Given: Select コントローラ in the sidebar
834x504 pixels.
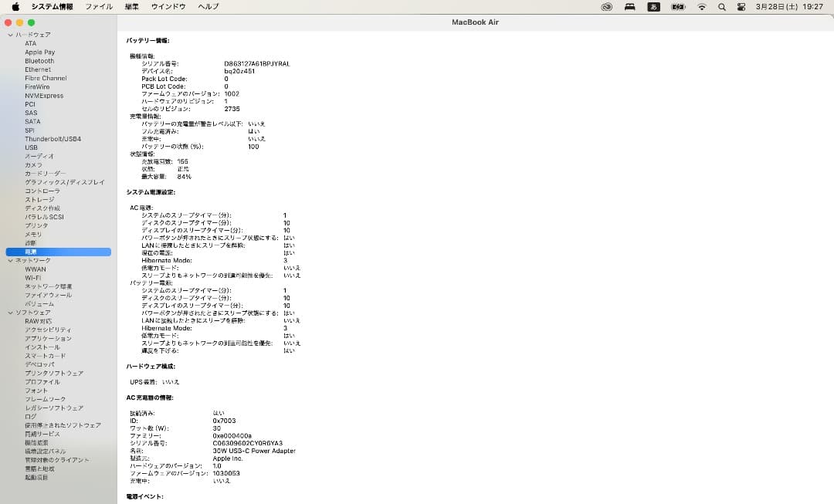Looking at the screenshot, I should (42, 191).
